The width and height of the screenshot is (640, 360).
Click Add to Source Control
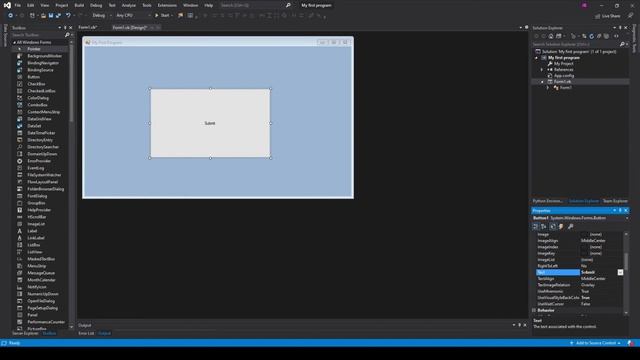[596, 343]
